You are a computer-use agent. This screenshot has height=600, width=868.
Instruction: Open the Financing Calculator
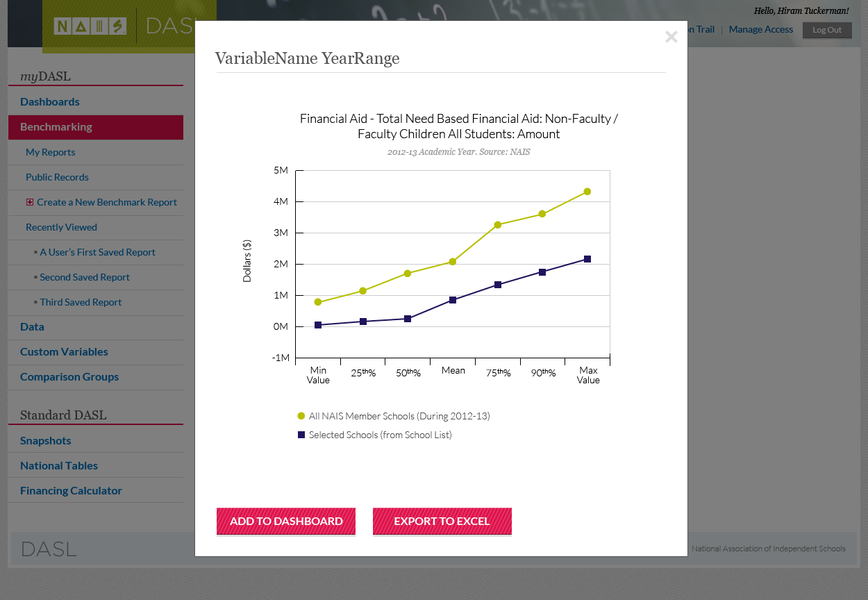click(x=71, y=491)
